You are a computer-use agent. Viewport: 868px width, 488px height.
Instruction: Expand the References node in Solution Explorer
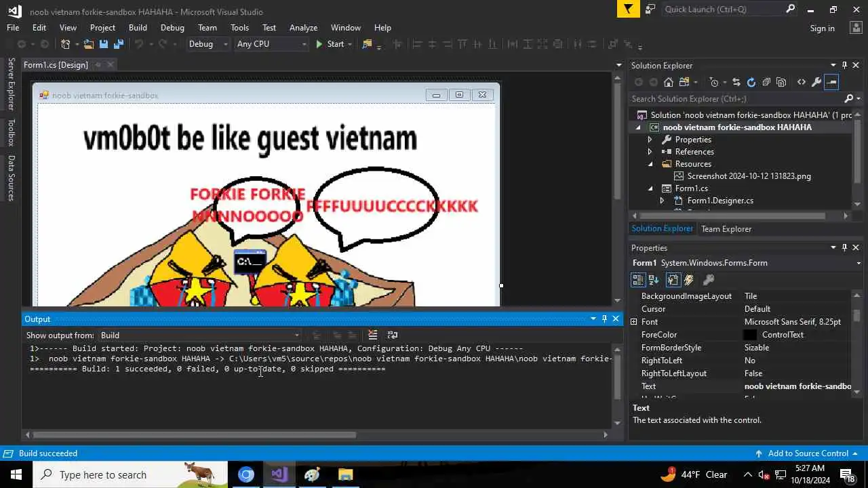(650, 152)
